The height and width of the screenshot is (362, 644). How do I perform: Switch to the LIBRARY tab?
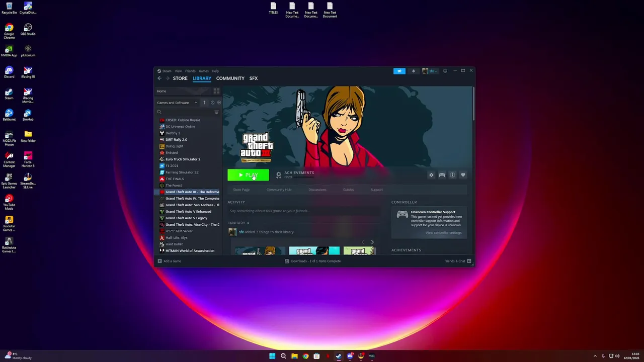202,78
